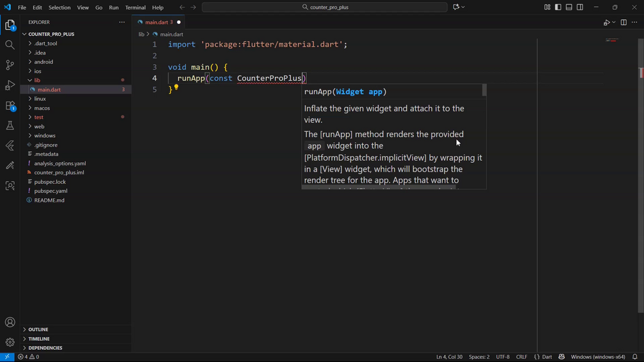Image resolution: width=644 pixels, height=362 pixels.
Task: Open the Testing flask view
Action: point(10,126)
